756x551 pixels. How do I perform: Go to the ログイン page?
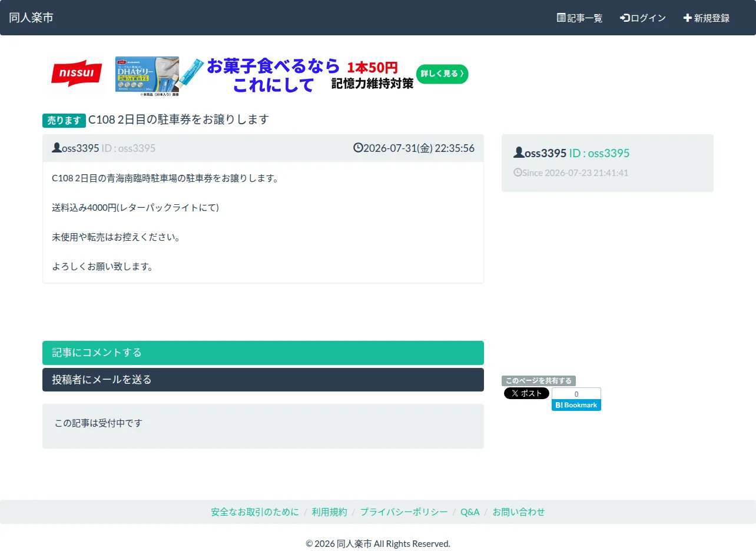[x=642, y=18]
